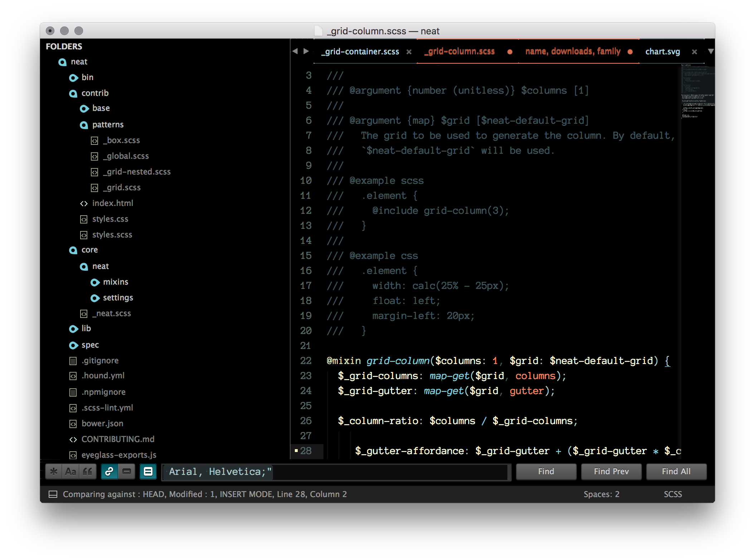
Task: Click the back navigation arrow beside tabs
Action: (295, 51)
